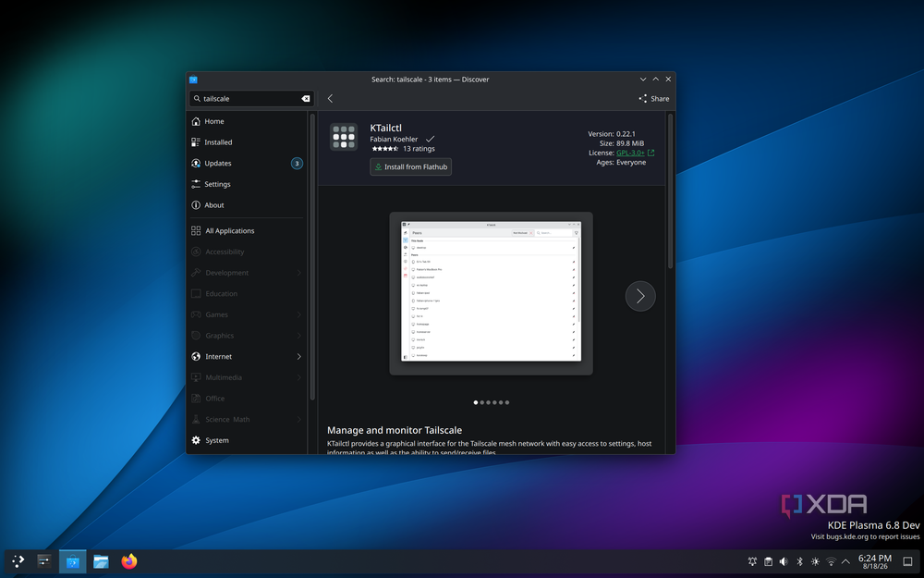Open the Home page
Screen dimensions: 924x578
(248, 121)
